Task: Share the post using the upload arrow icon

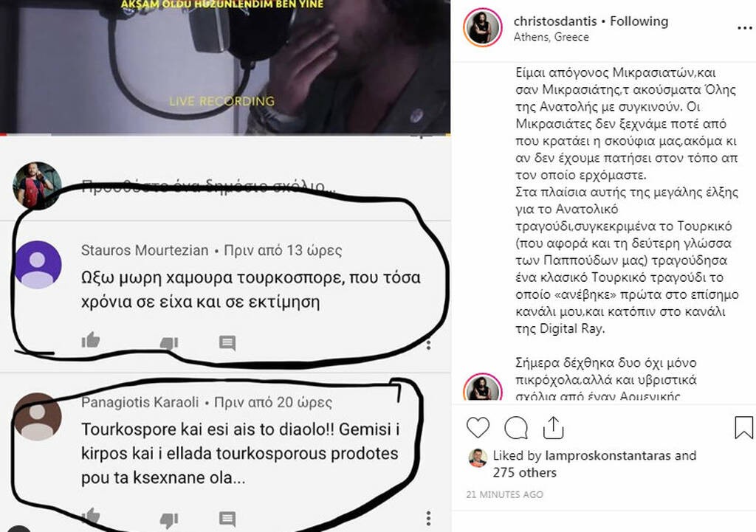Action: (x=554, y=427)
